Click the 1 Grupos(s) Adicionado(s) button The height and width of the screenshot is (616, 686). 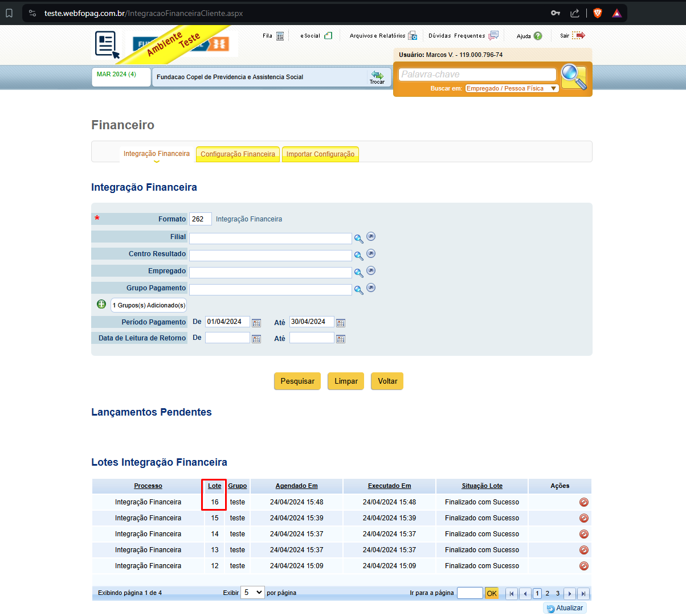click(149, 305)
